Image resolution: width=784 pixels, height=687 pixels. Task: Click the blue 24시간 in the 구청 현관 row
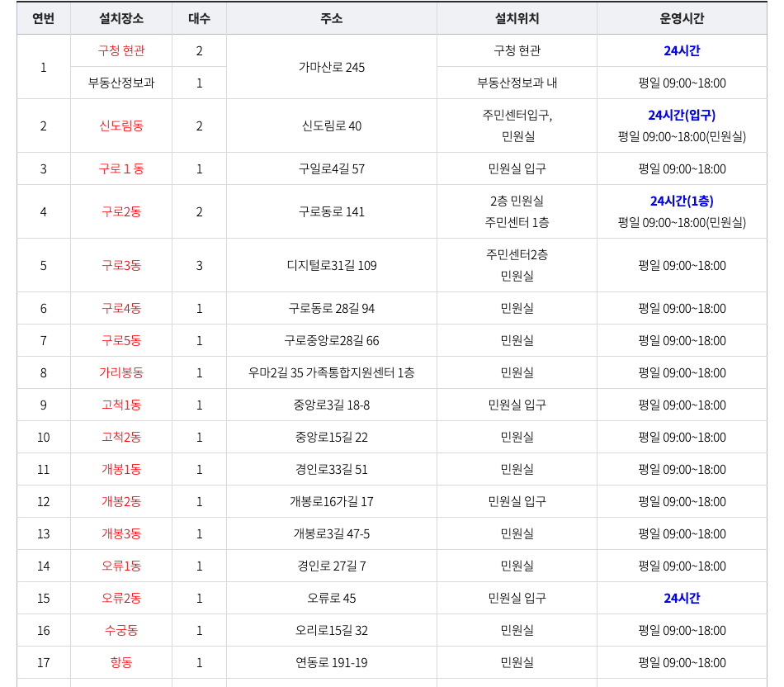682,50
